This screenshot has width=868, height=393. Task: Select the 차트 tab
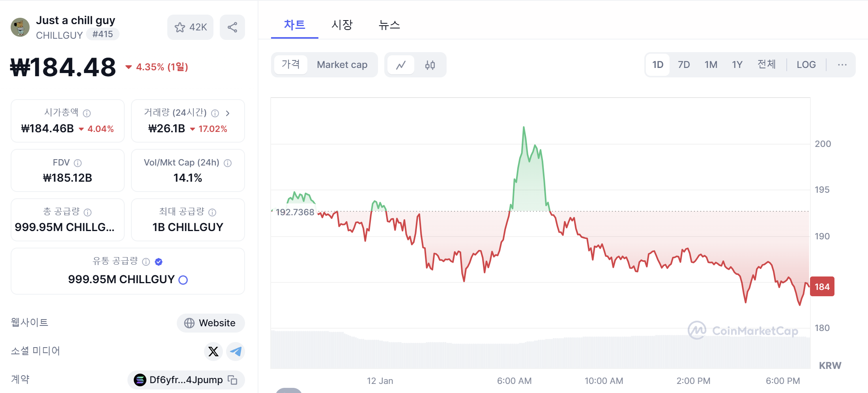pos(295,25)
